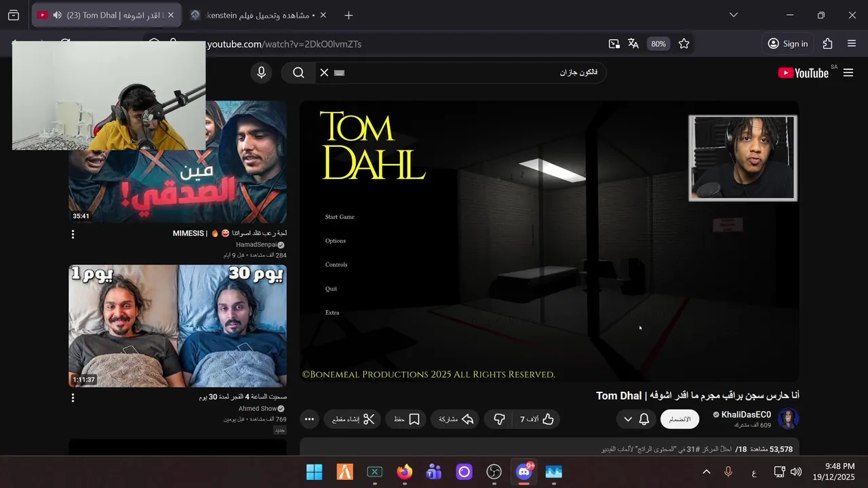Open the browser extensions panel
The height and width of the screenshot is (488, 868).
tap(827, 44)
